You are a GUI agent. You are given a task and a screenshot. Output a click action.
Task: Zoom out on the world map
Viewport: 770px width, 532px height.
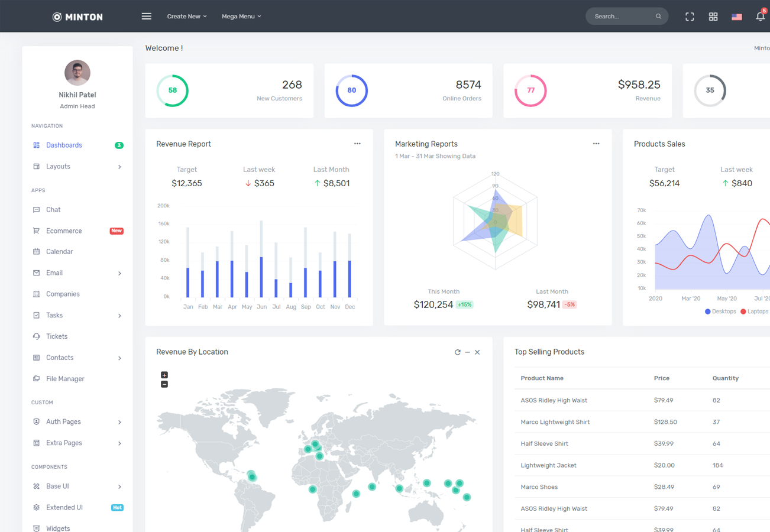pyautogui.click(x=164, y=384)
